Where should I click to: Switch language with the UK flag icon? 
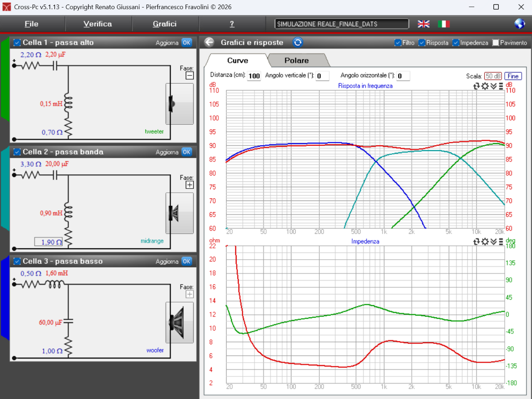(424, 24)
